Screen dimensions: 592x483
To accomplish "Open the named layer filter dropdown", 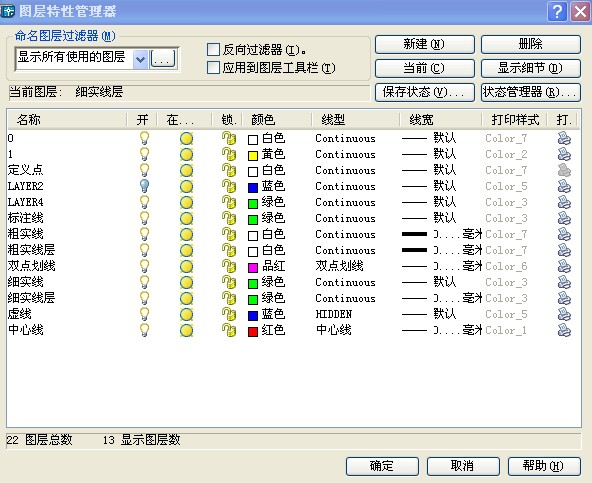I will tap(140, 59).
